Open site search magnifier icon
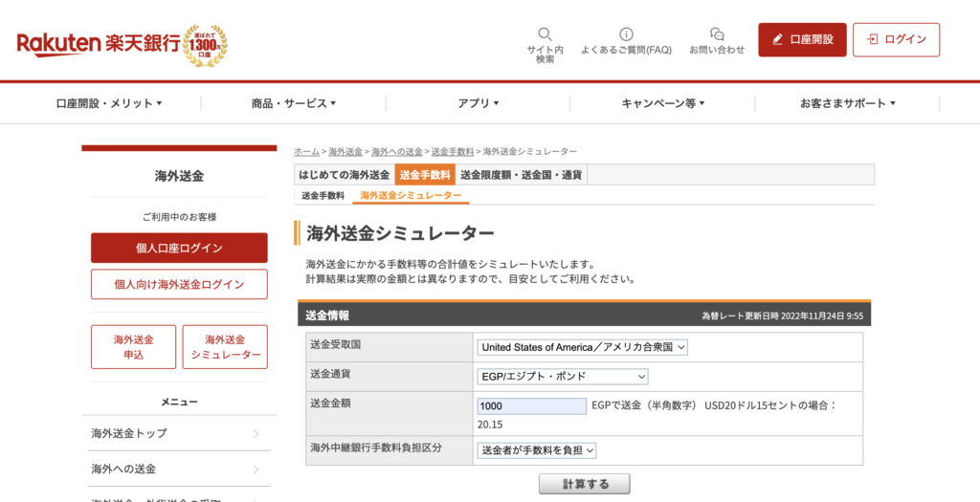The image size is (980, 502). [x=545, y=34]
